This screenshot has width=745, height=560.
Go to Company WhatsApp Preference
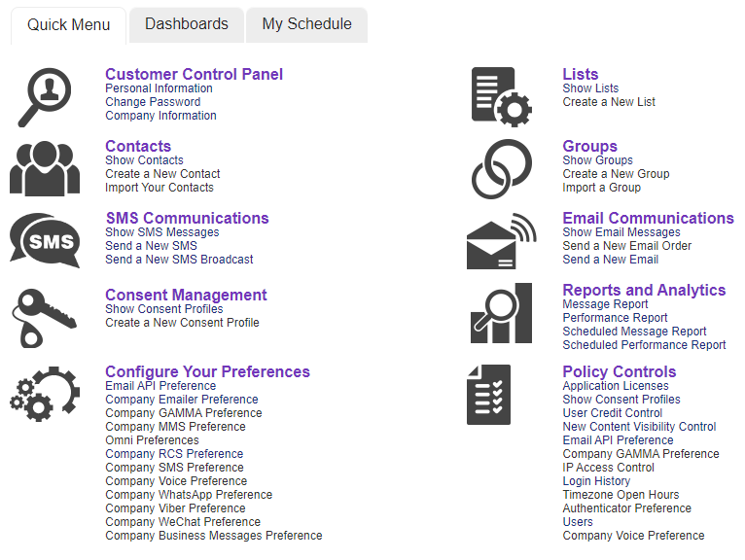coord(189,495)
